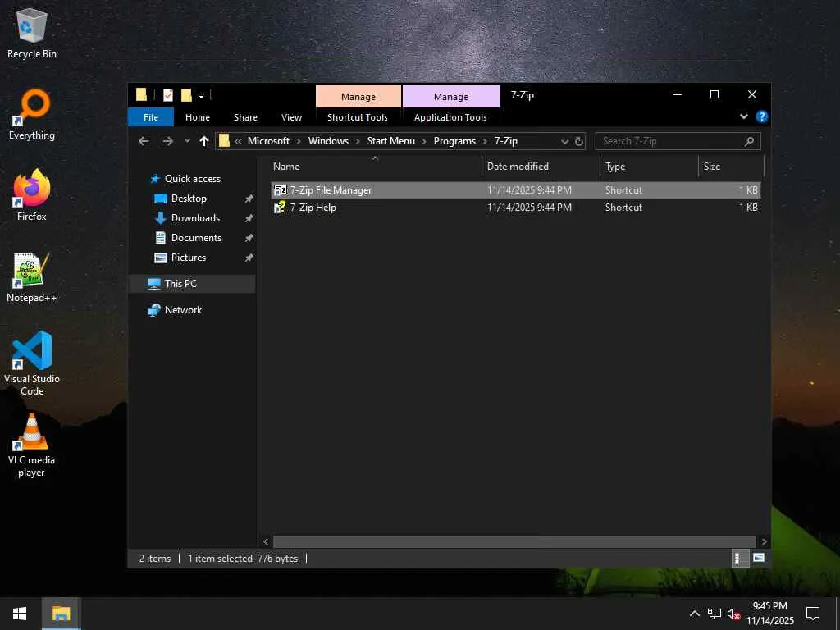Viewport: 840px width, 630px height.
Task: Sort by Date modified column header
Action: tap(541, 167)
